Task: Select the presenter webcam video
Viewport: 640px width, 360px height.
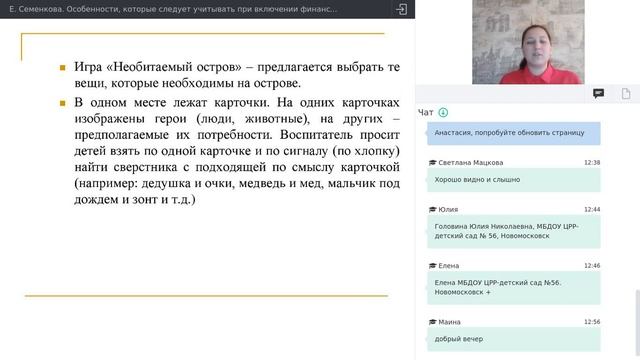Action: (528, 42)
